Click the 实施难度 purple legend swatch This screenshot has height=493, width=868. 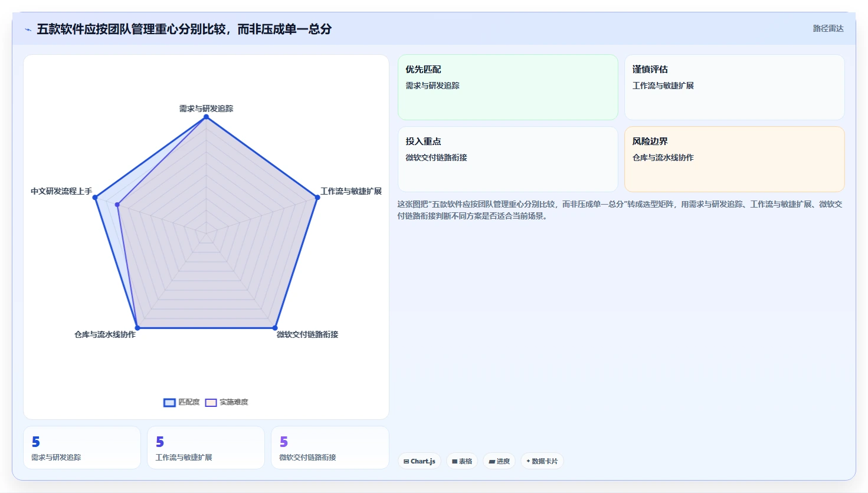tap(211, 403)
